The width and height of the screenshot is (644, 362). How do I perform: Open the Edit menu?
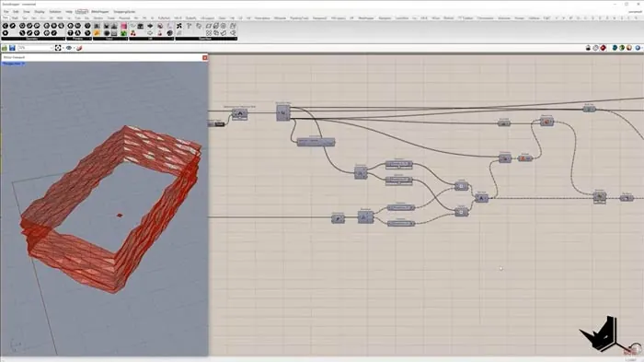point(16,12)
